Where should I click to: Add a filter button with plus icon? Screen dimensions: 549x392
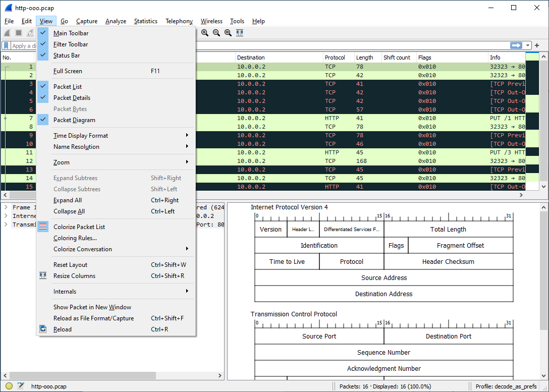click(x=537, y=45)
